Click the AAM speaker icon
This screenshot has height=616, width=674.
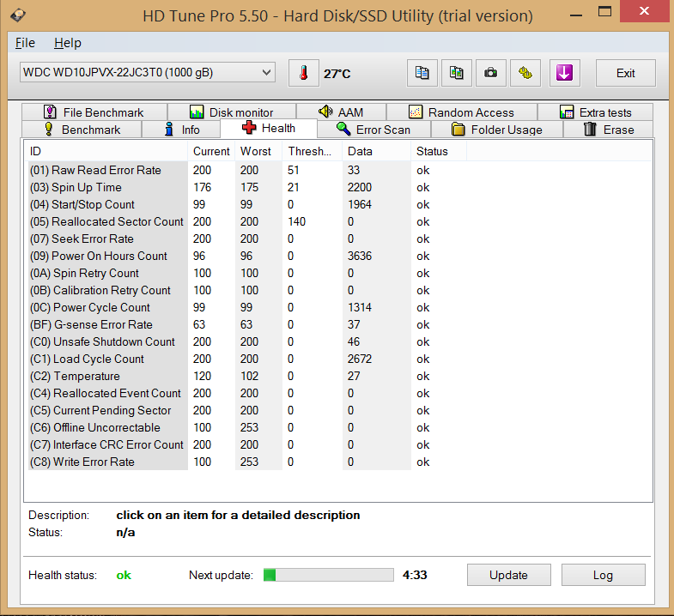pyautogui.click(x=325, y=112)
